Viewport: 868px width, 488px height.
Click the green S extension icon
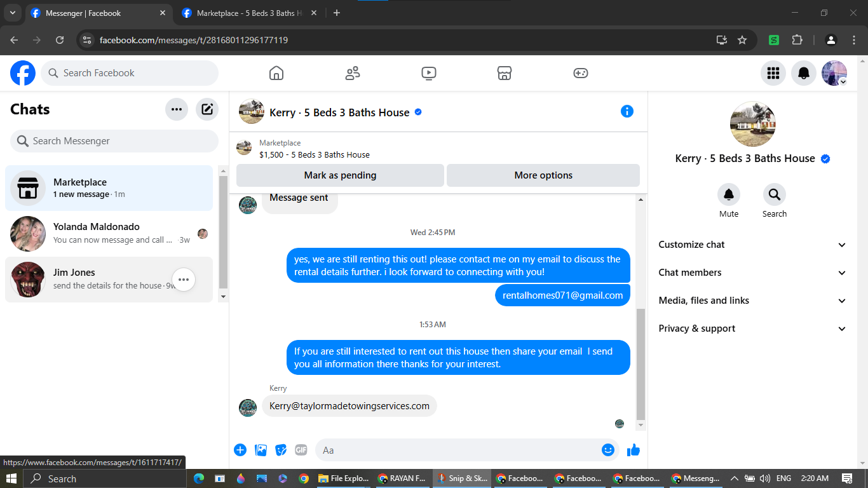click(x=774, y=40)
